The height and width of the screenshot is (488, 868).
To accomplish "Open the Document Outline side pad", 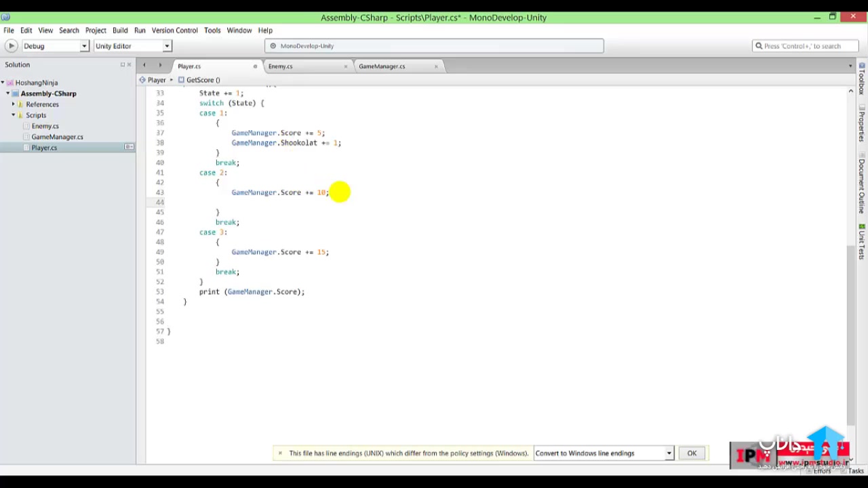I will coord(862,182).
